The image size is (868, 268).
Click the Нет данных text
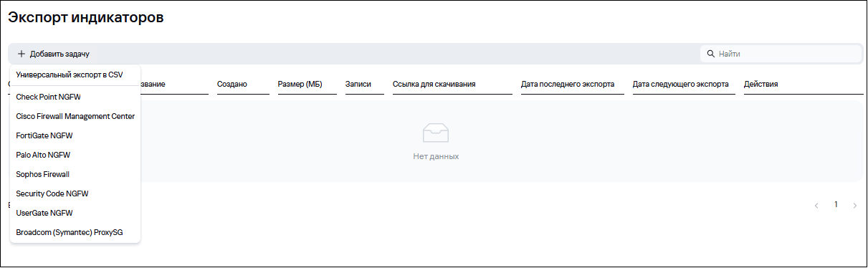point(436,156)
